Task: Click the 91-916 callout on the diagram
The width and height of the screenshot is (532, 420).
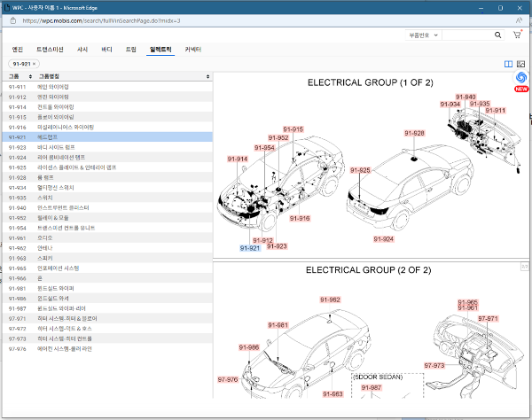Action: click(x=300, y=218)
